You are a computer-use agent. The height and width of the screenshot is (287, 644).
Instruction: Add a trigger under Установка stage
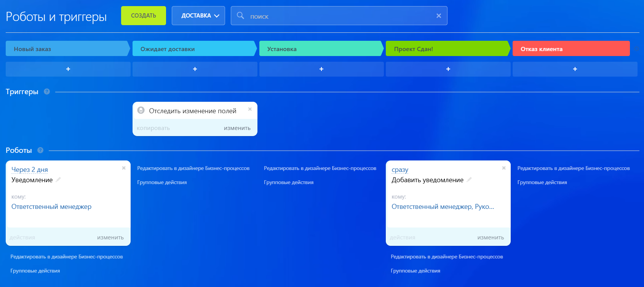tap(321, 69)
